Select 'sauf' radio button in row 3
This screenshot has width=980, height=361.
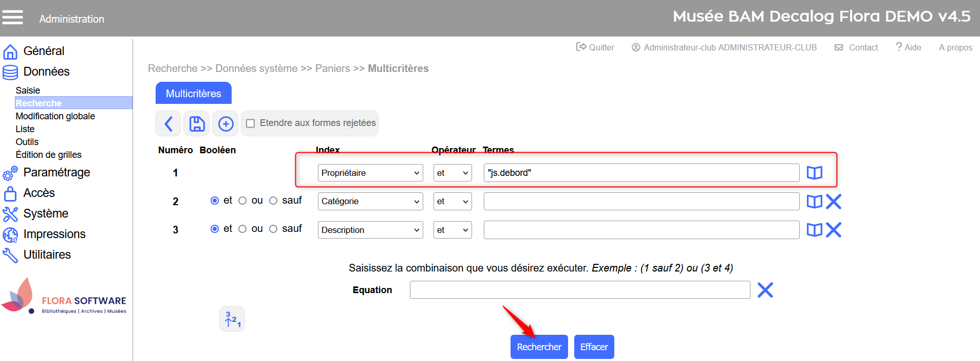(273, 229)
